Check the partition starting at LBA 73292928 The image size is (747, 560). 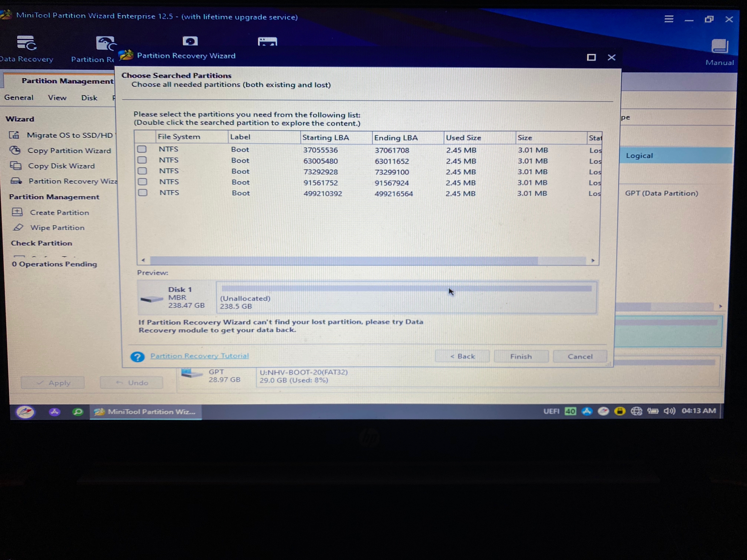[142, 171]
